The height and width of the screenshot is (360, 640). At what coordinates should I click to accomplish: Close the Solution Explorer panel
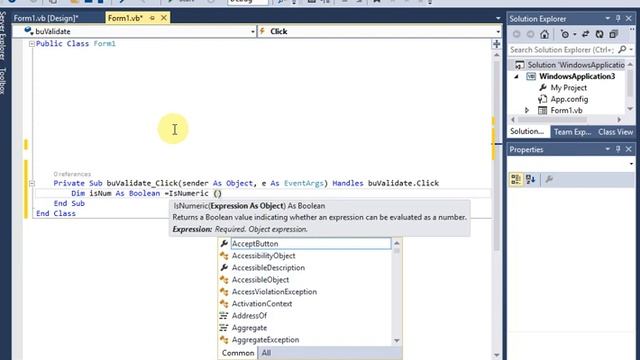point(629,18)
